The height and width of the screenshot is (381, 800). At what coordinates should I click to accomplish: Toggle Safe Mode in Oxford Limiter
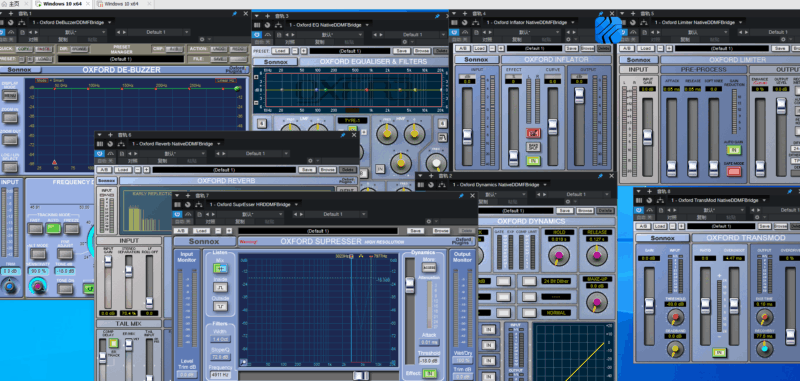pos(734,171)
